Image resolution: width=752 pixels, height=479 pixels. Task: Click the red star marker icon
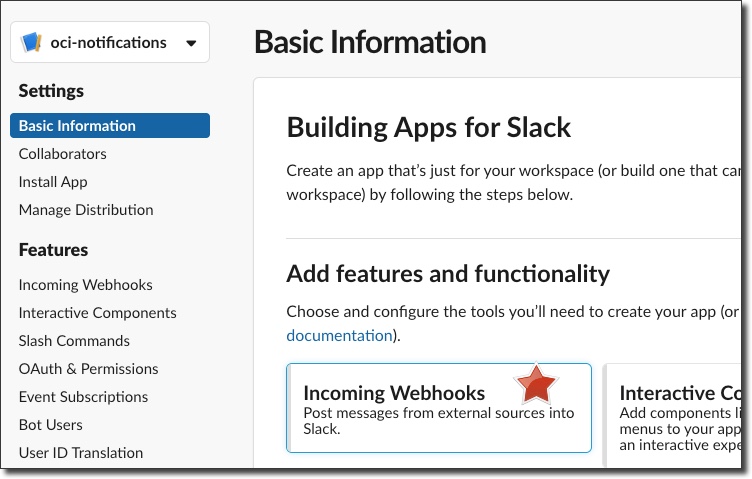coord(536,384)
